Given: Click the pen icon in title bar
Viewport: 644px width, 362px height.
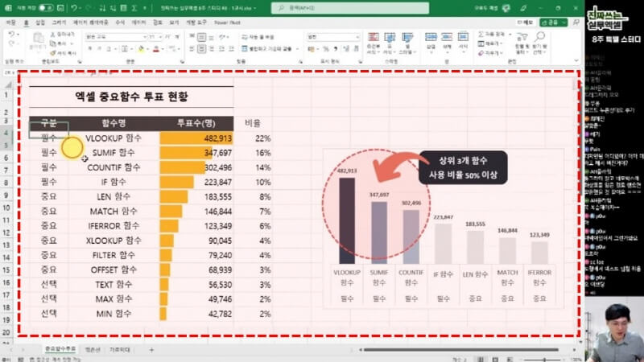Looking at the screenshot, I should point(523,8).
